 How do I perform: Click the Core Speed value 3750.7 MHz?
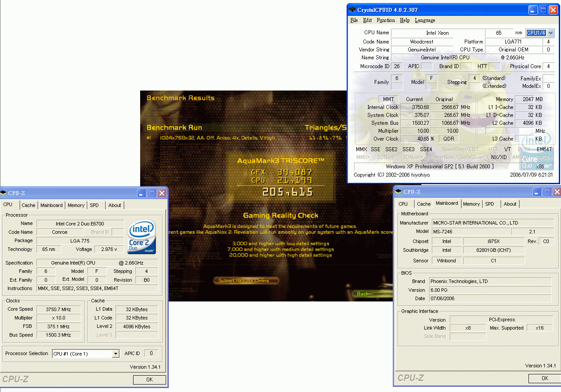click(x=59, y=309)
